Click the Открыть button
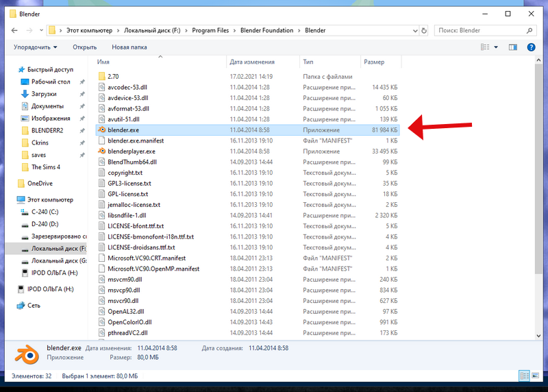This screenshot has width=548, height=392. 84,47
